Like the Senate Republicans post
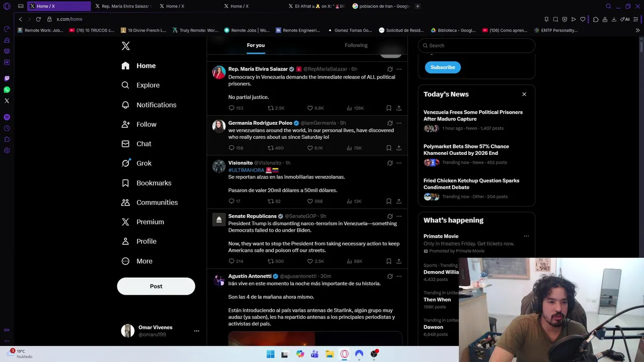This screenshot has width=644, height=362. pos(310,261)
